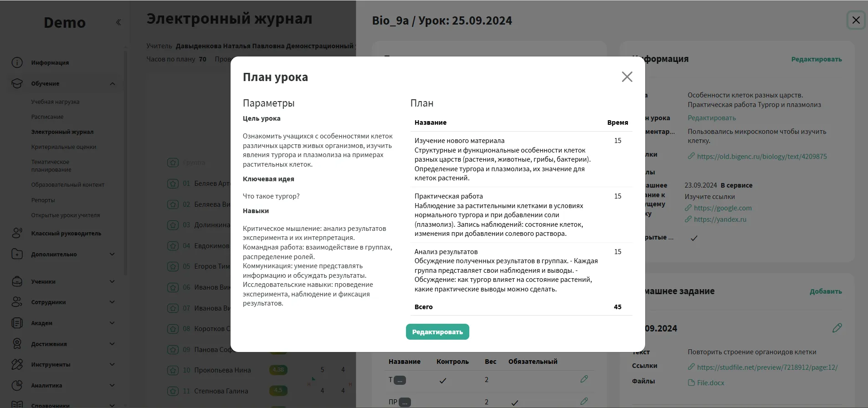Open Расписание in the sidebar
868x408 pixels.
47,117
